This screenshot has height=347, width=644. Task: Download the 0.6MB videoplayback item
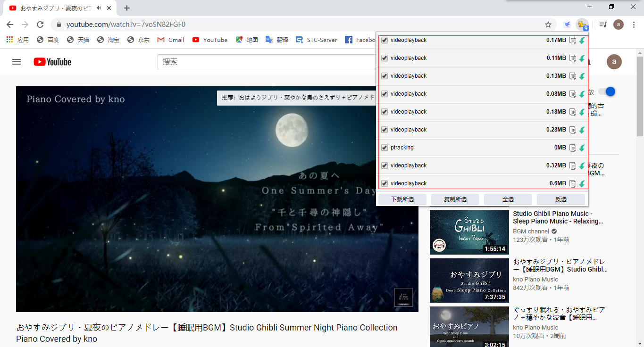coord(582,184)
